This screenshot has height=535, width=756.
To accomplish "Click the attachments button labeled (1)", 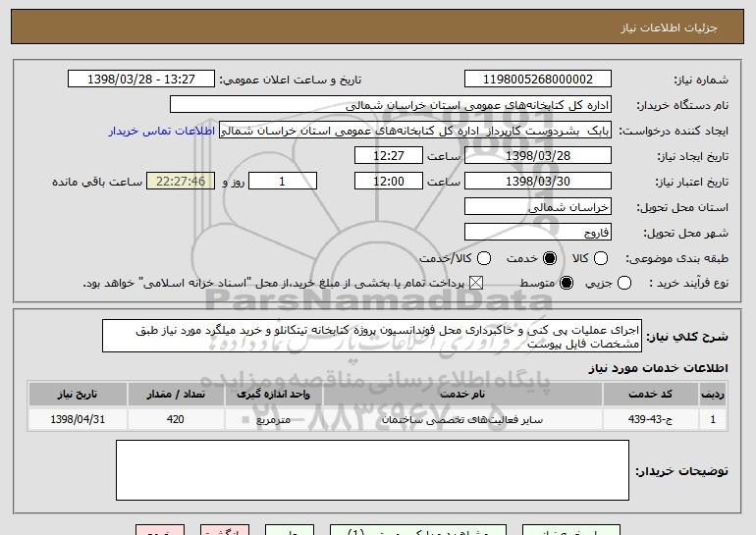I will click(418, 530).
